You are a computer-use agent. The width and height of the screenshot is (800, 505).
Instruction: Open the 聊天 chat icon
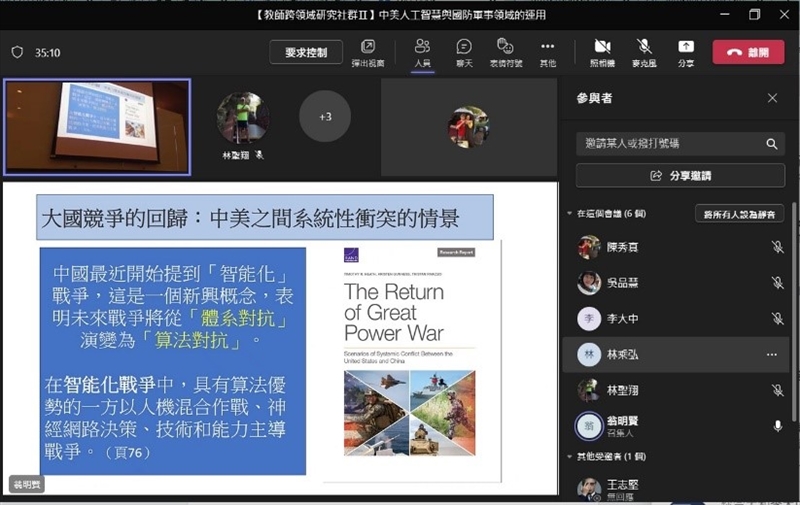464,51
